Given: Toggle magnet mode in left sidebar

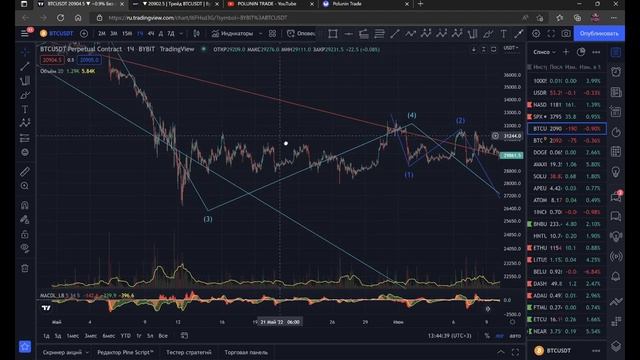Looking at the screenshot, I should coord(25,205).
